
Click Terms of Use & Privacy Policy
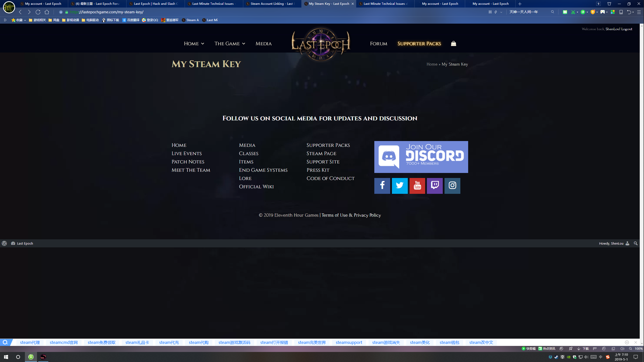[351, 215]
